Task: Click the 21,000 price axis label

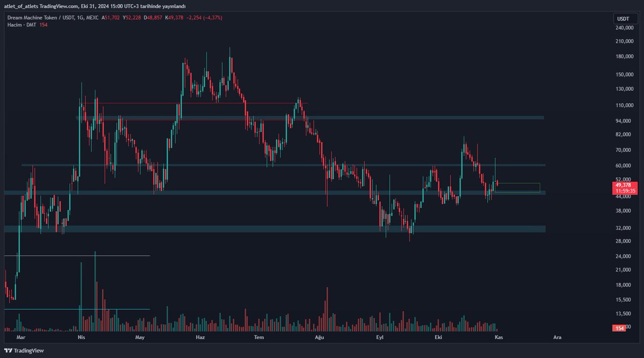Action: pyautogui.click(x=624, y=270)
